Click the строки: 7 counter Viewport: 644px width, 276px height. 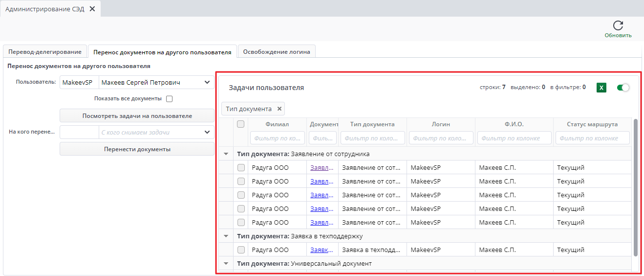click(493, 87)
